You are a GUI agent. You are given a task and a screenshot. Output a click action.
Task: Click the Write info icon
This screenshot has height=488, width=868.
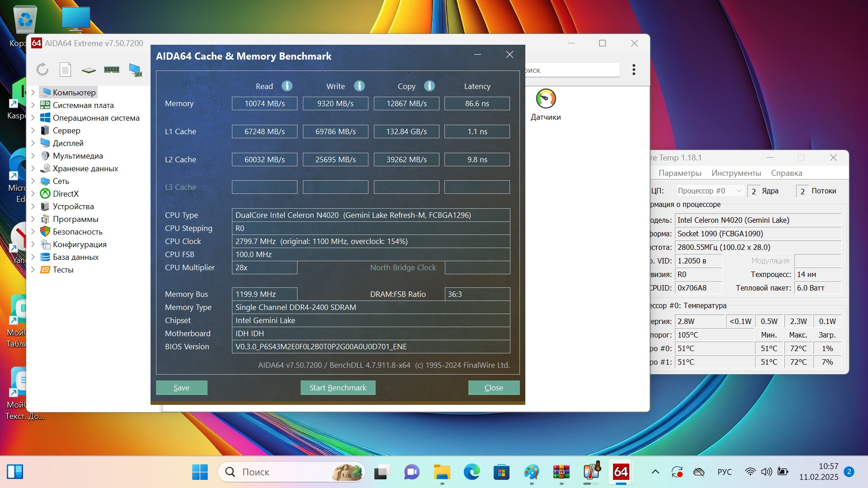point(359,86)
